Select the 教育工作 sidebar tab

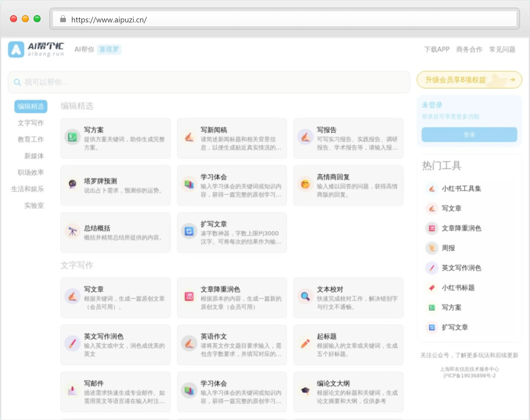pos(31,139)
